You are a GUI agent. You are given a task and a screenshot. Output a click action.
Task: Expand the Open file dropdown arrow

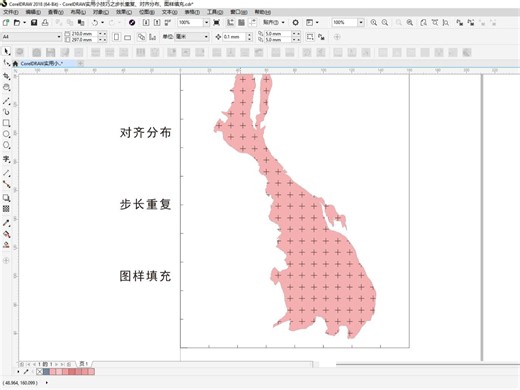tap(24, 23)
